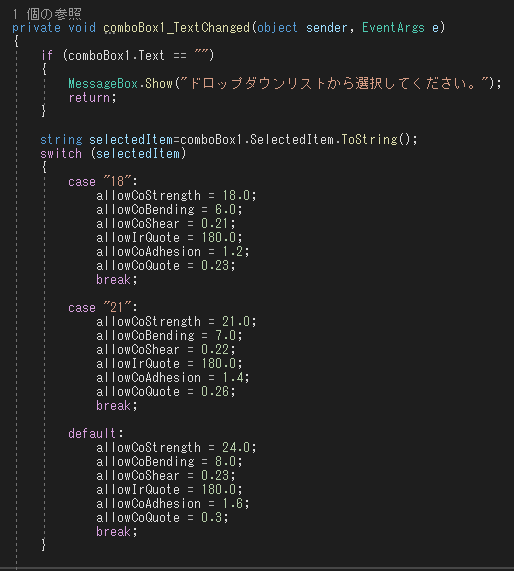The height and width of the screenshot is (571, 514).
Task: Click the comboBox1_TextChanged method name
Action: point(177,28)
